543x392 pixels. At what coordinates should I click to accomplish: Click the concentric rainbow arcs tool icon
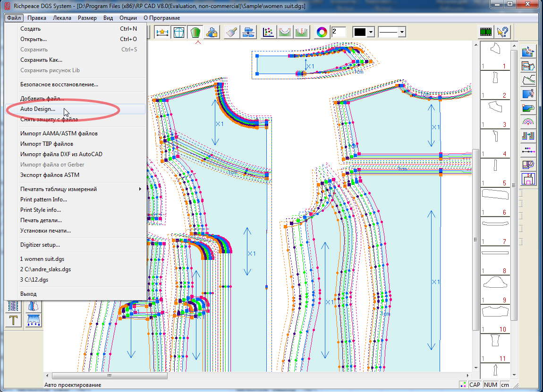tap(528, 122)
